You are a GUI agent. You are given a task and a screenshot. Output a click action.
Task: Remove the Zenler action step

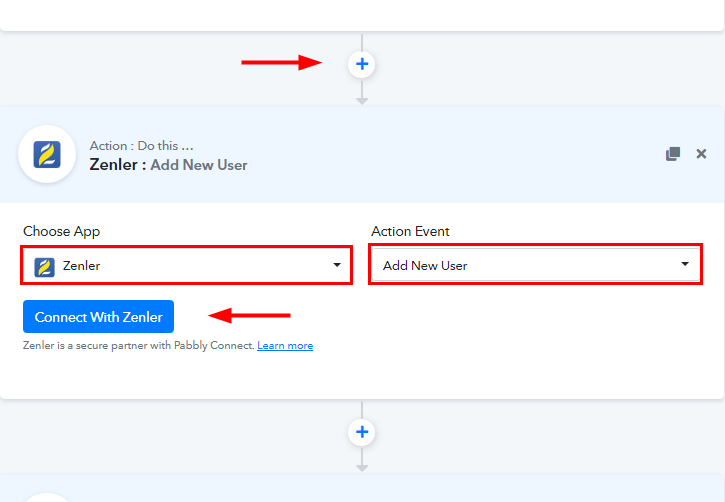(701, 154)
